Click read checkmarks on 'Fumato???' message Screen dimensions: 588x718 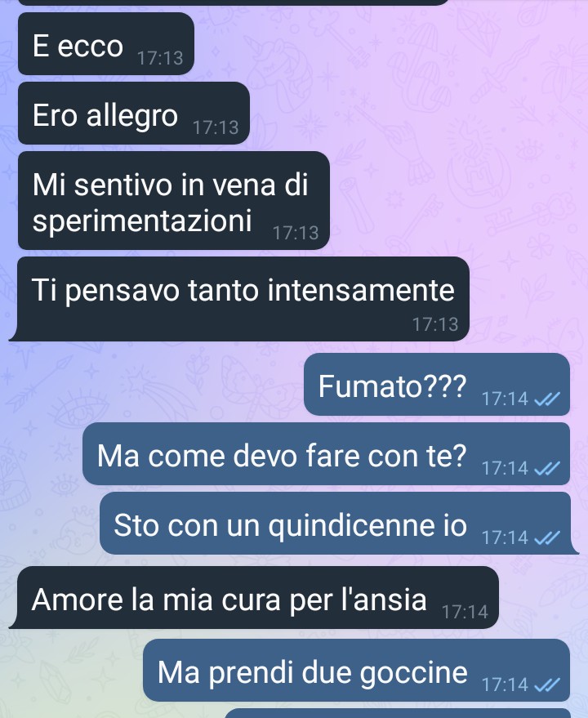pos(547,399)
